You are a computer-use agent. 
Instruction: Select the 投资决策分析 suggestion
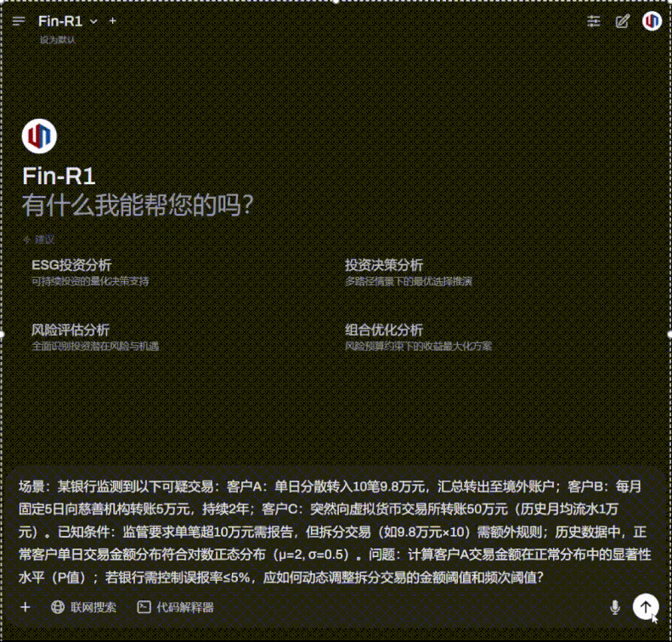384,265
